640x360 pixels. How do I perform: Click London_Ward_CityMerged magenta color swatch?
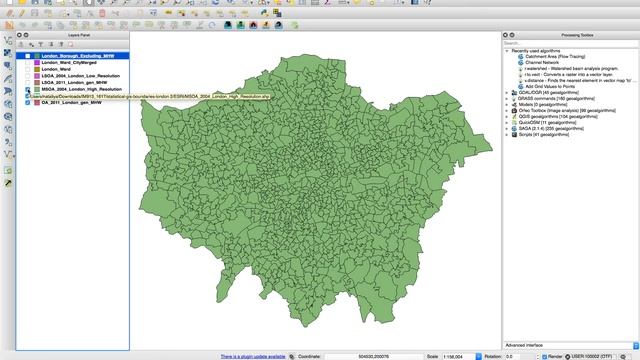click(x=37, y=62)
